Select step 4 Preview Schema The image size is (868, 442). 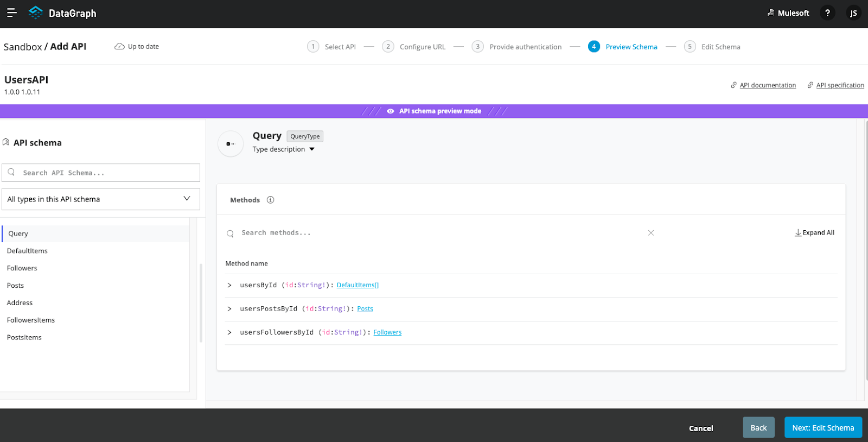click(623, 47)
